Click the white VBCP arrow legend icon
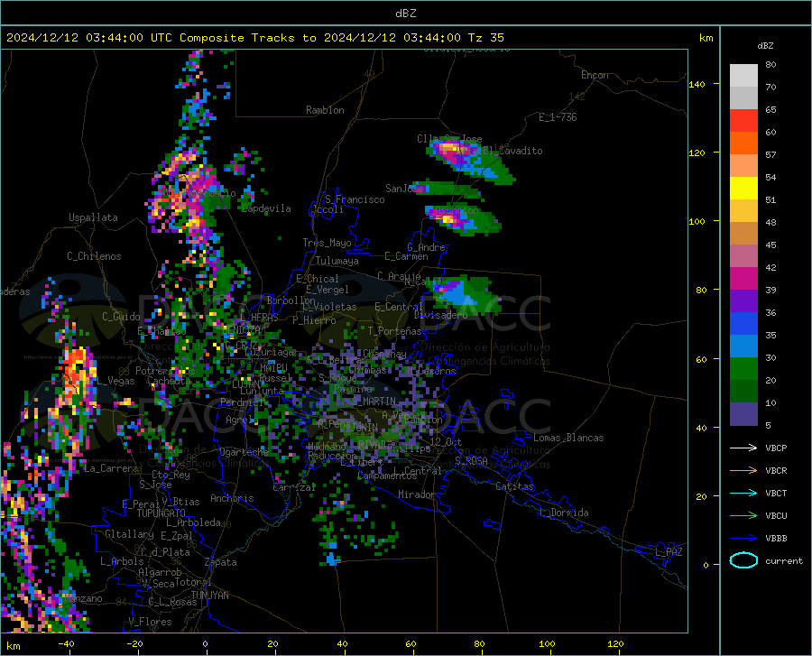812x656 pixels. (x=743, y=448)
